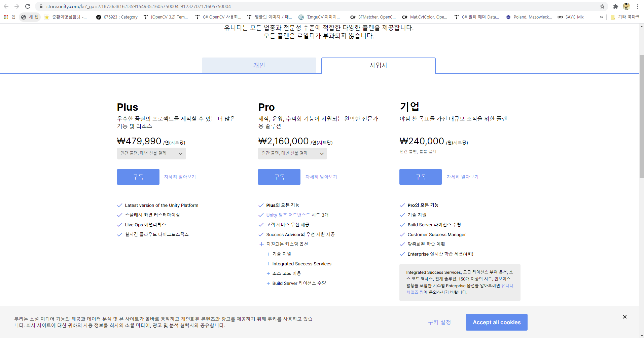The width and height of the screenshot is (644, 338).
Task: Click the 연간 플랜, 월별 결제 label
Action: (x=418, y=152)
